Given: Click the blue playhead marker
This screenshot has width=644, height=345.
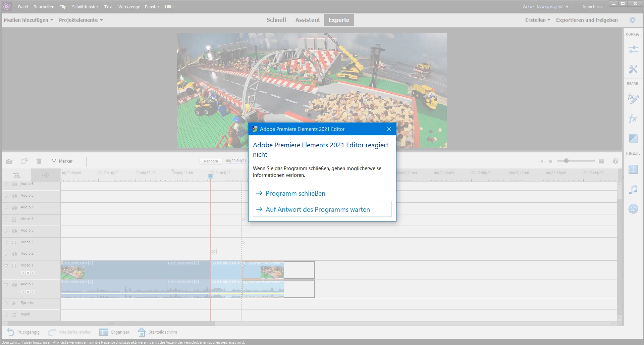Looking at the screenshot, I should (x=210, y=176).
